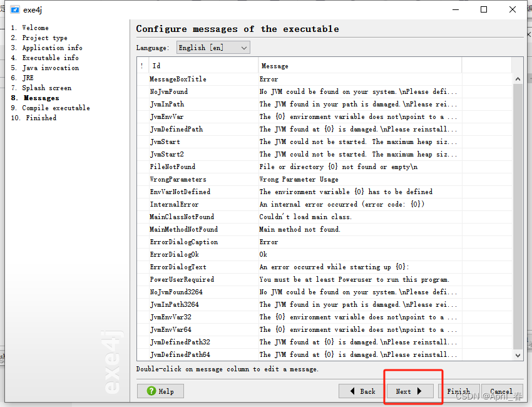
Task: Click message 'Wrong Parameter Usage'
Action: pos(299,179)
